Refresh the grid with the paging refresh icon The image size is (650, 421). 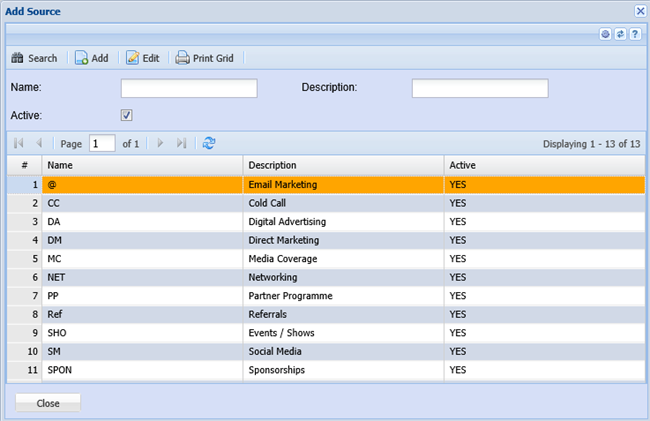click(x=209, y=143)
